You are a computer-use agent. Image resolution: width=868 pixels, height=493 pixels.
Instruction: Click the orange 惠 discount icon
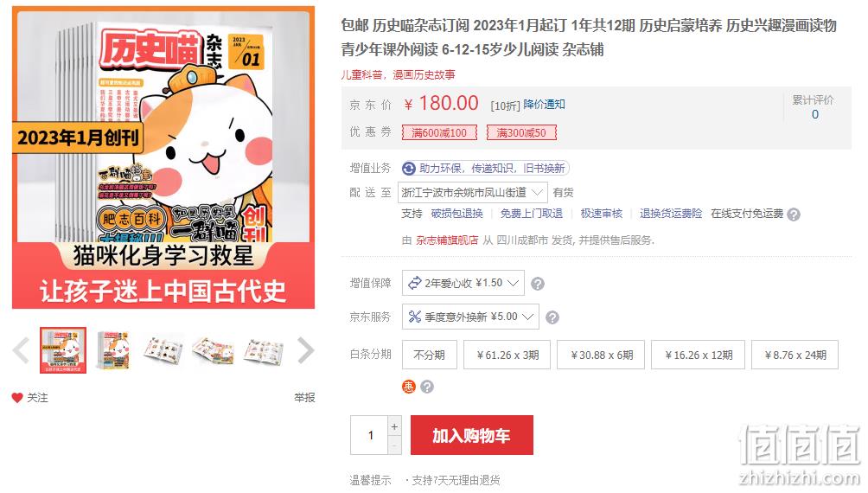click(409, 387)
